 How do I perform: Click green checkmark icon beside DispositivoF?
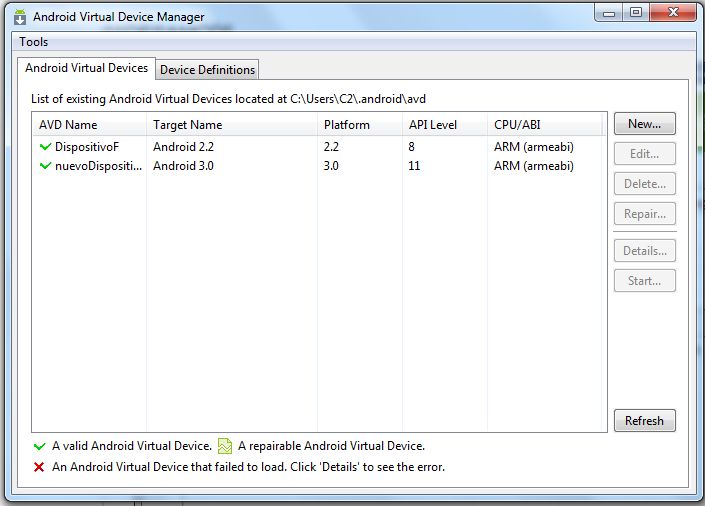(x=45, y=147)
